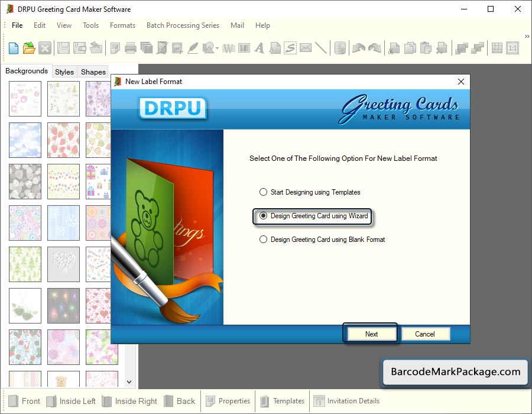Switch to Inside Left card view
This screenshot has height=414, width=532.
[71, 401]
